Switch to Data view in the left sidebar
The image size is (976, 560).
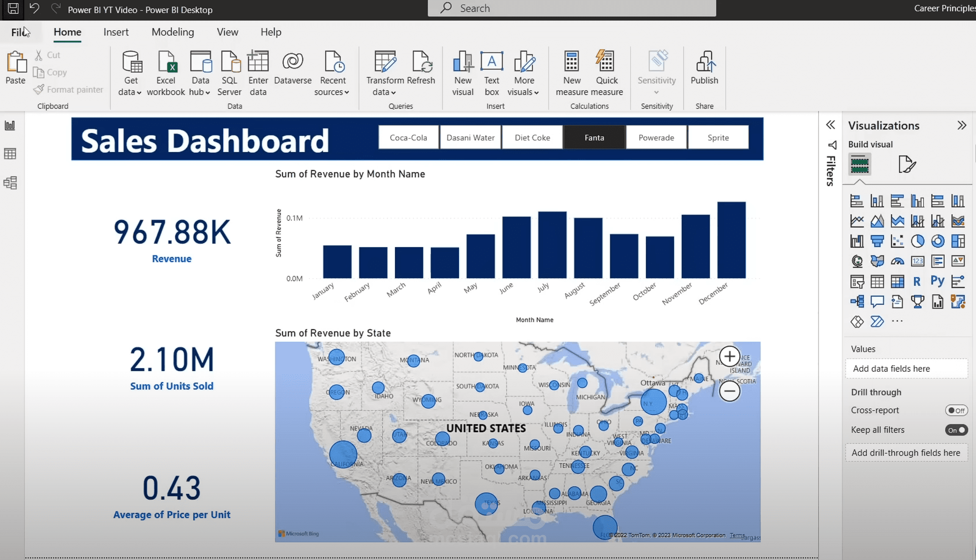[10, 154]
